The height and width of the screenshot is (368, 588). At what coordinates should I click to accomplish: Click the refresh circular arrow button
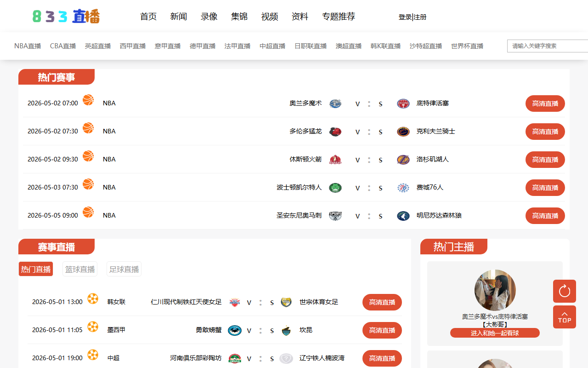click(565, 291)
